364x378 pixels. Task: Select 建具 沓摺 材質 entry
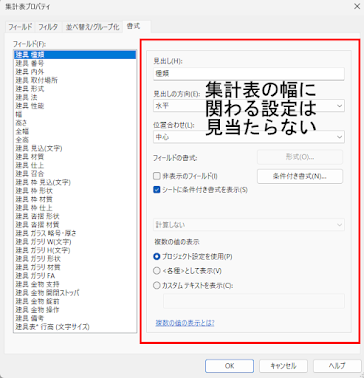pos(75,225)
